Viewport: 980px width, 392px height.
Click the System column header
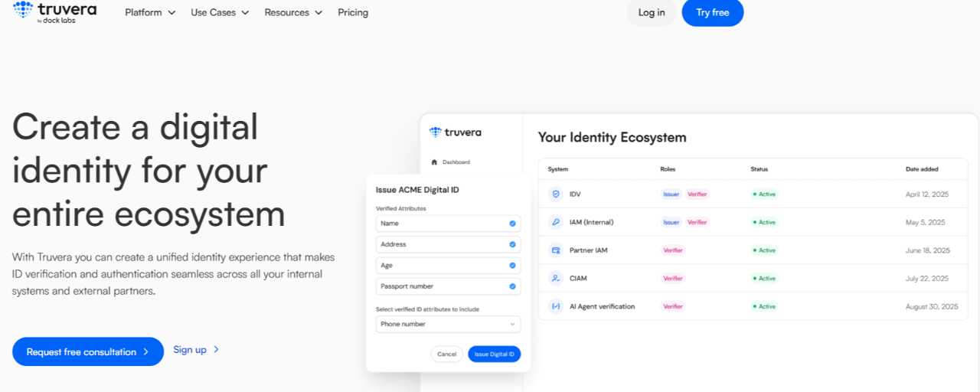(558, 169)
